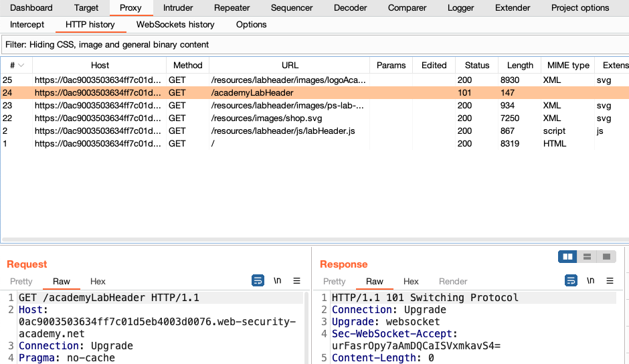Open the Sequencer tab
629x364 pixels.
(292, 7)
